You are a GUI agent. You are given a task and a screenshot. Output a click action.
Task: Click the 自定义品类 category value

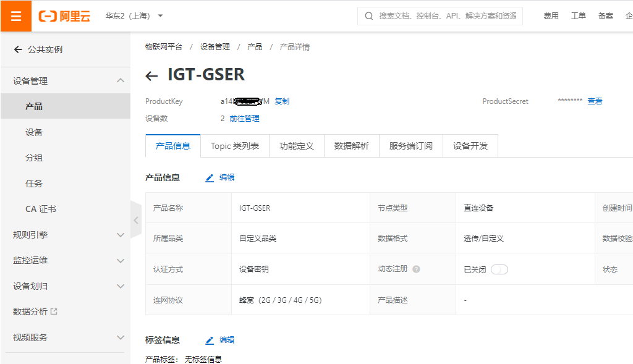click(258, 238)
